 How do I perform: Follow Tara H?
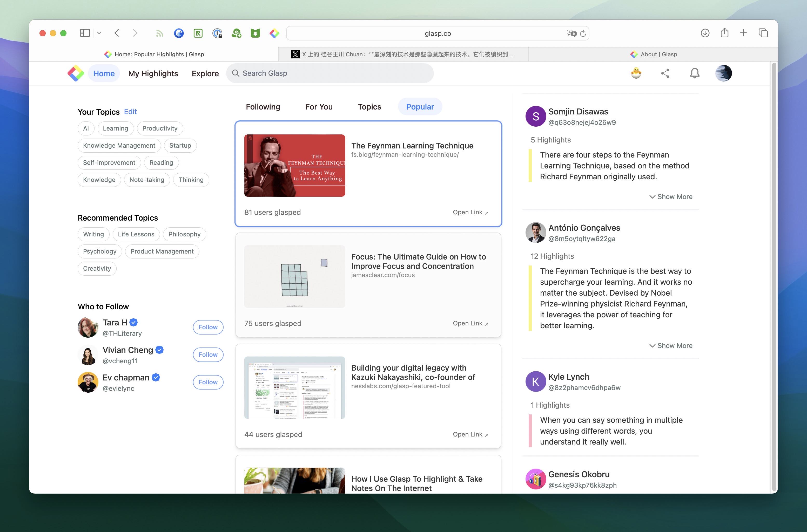[x=208, y=327]
